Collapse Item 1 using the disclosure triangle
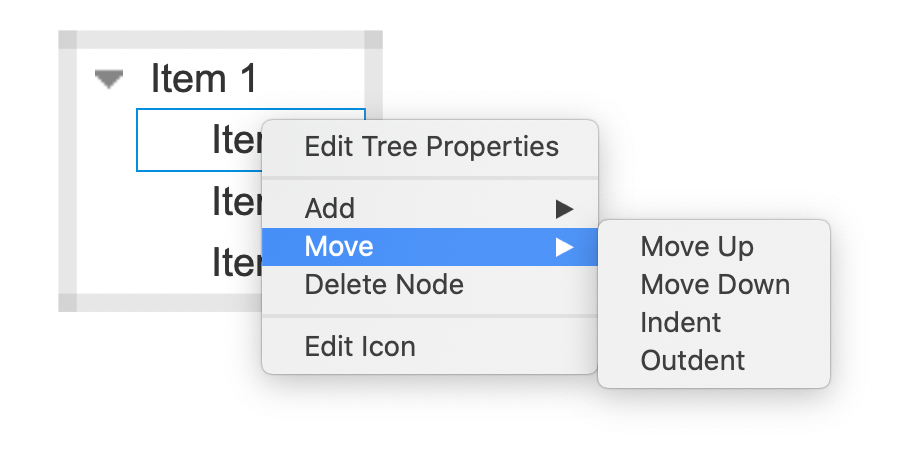910x468 pixels. (109, 80)
